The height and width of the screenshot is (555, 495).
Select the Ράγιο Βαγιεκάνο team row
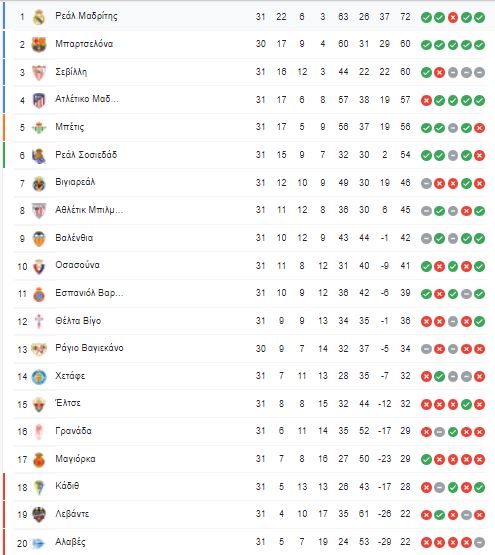pyautogui.click(x=249, y=349)
